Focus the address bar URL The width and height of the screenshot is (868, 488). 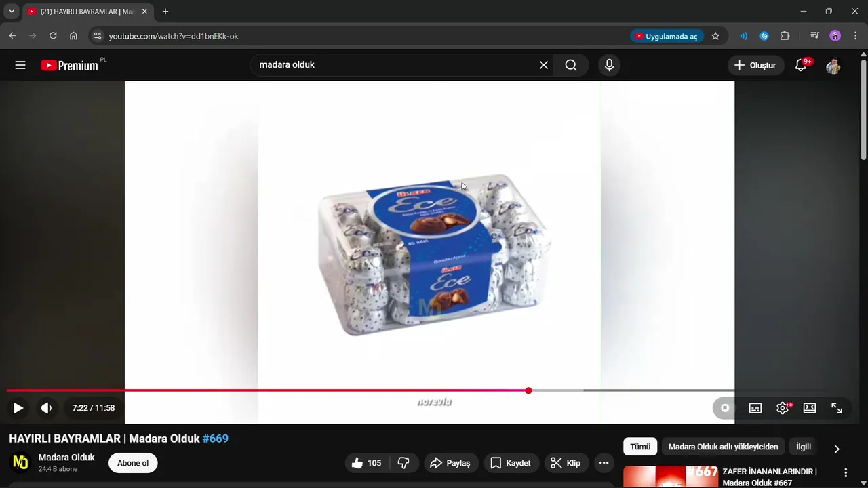pyautogui.click(x=174, y=36)
